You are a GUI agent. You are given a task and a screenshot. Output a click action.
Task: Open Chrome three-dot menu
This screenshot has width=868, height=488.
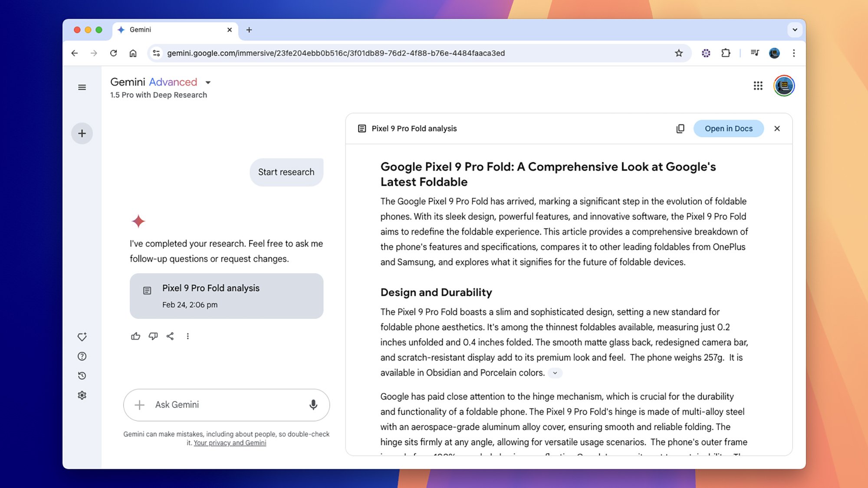pos(794,53)
